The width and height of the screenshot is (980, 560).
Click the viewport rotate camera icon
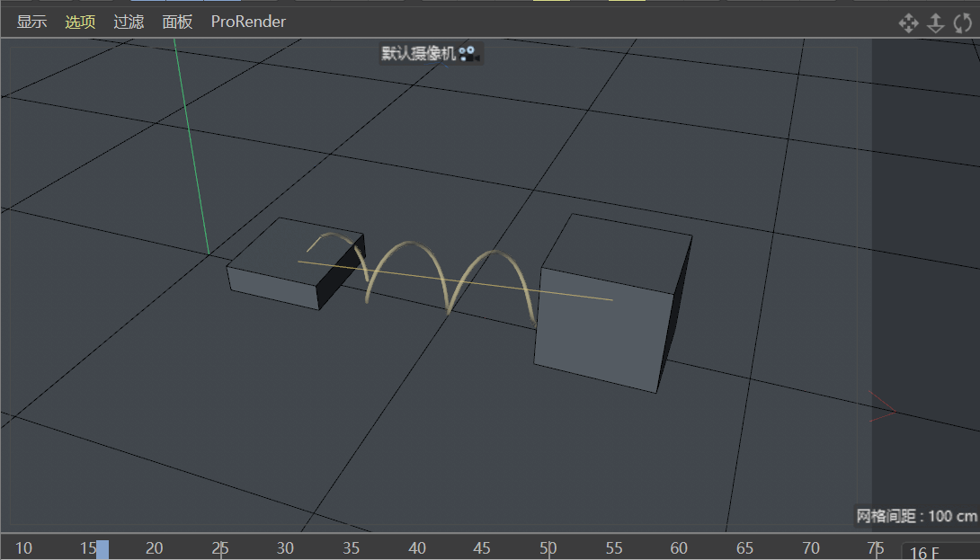coord(963,23)
